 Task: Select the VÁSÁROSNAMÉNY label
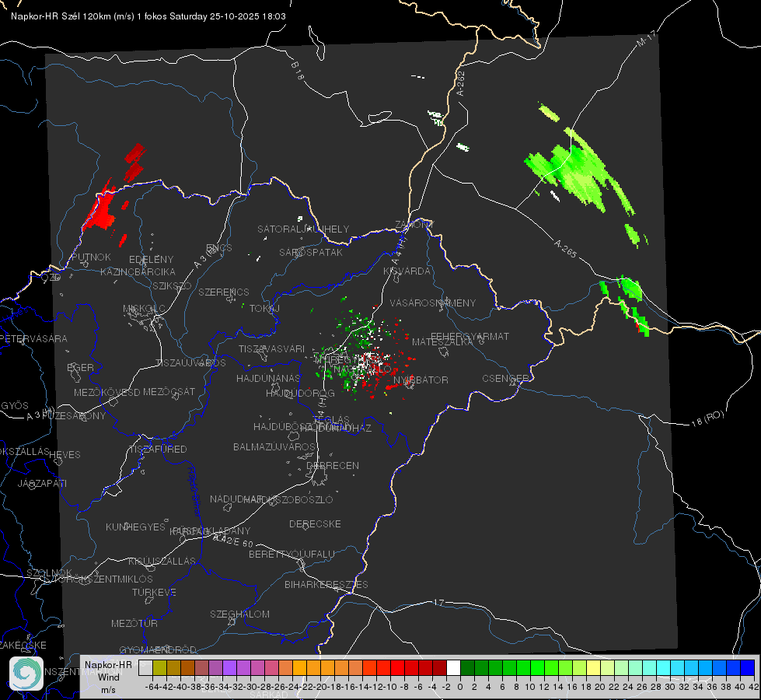click(433, 303)
